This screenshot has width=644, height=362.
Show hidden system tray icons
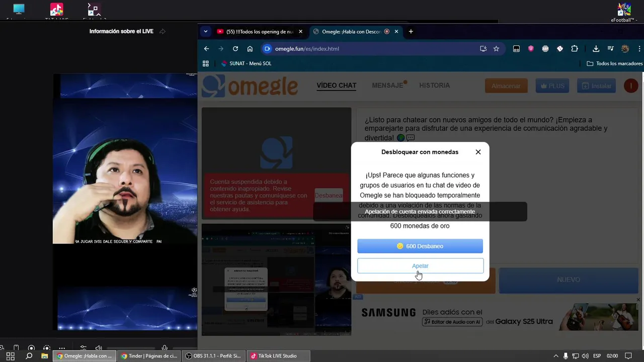(x=555, y=356)
